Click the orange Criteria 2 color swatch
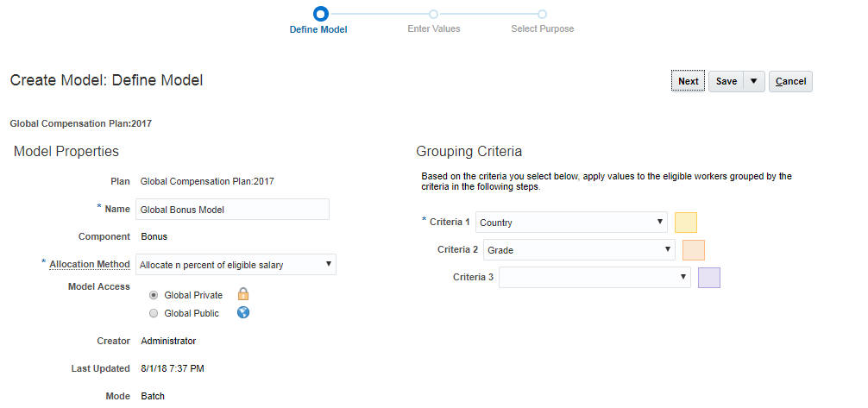868x408 pixels. (694, 249)
